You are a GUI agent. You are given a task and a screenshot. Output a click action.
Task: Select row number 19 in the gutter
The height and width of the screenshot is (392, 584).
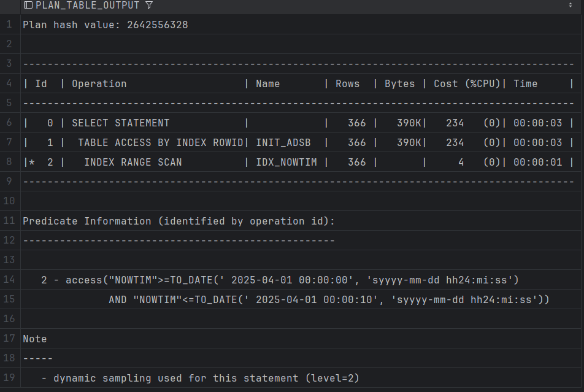point(9,377)
